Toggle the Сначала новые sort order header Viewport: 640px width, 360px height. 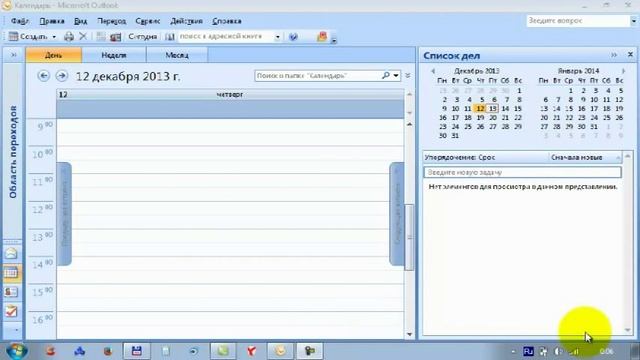point(584,157)
